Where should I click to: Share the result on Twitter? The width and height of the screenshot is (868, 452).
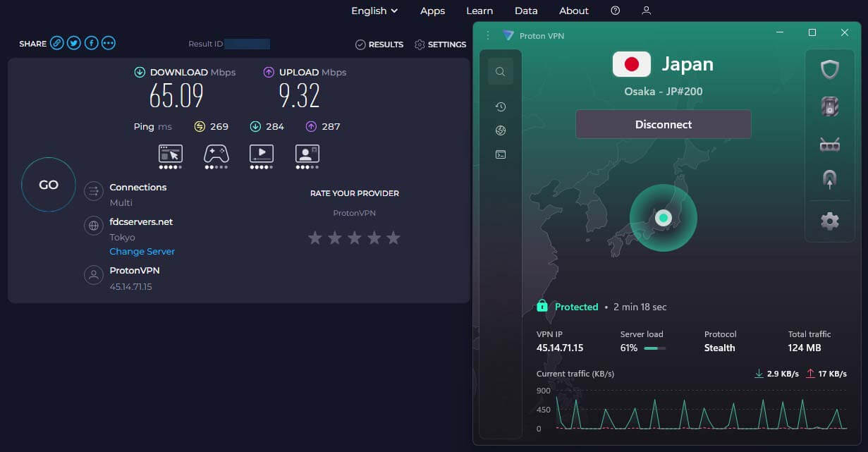(x=74, y=43)
